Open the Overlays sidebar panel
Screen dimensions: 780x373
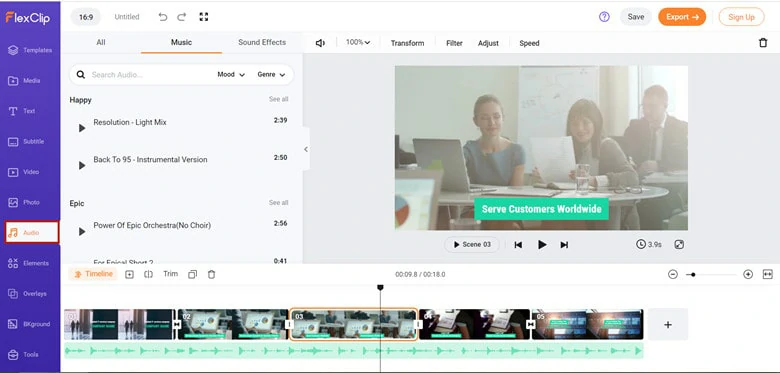point(30,293)
